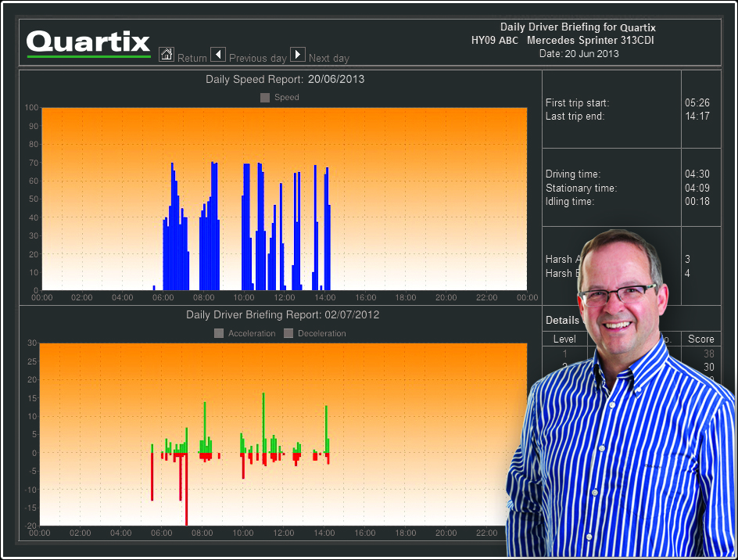
Task: Click the Deceleration legend label text
Action: coord(321,333)
